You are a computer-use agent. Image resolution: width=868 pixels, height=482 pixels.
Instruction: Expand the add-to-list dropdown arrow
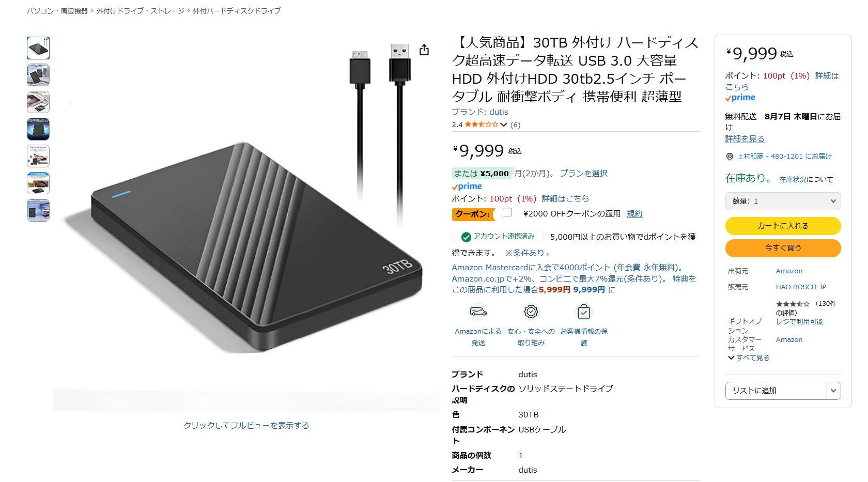coord(833,391)
